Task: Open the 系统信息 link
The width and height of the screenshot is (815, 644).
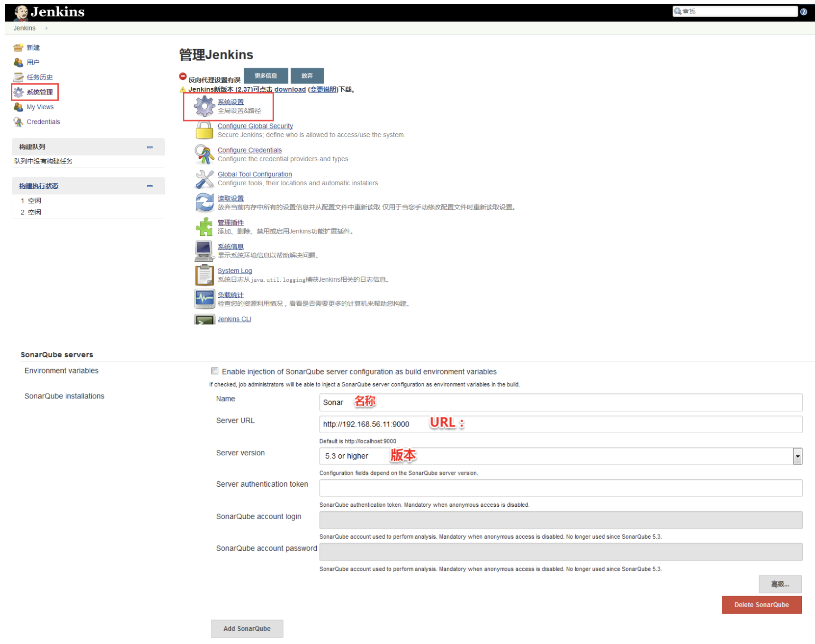Action: 230,247
